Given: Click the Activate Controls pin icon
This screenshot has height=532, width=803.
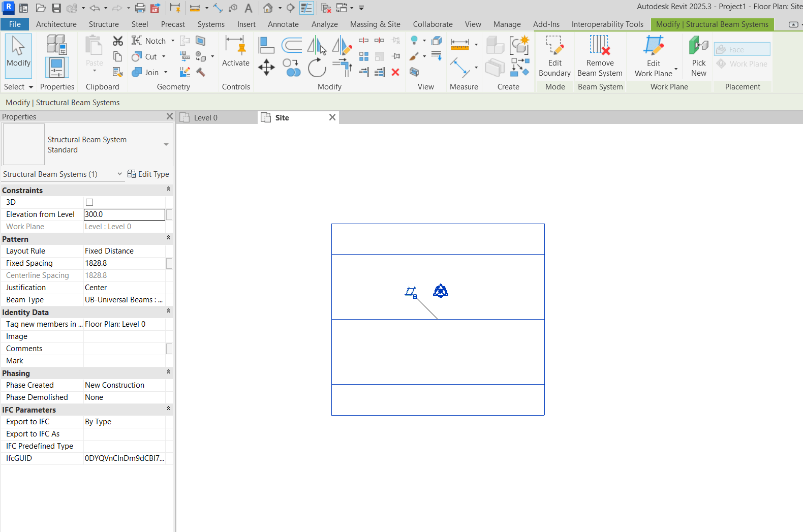Looking at the screenshot, I should pos(236,51).
